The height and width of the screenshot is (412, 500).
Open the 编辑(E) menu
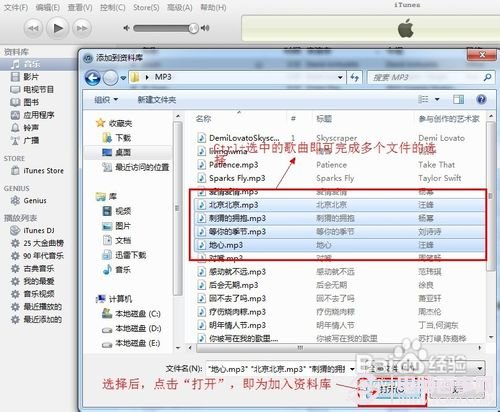click(48, 7)
